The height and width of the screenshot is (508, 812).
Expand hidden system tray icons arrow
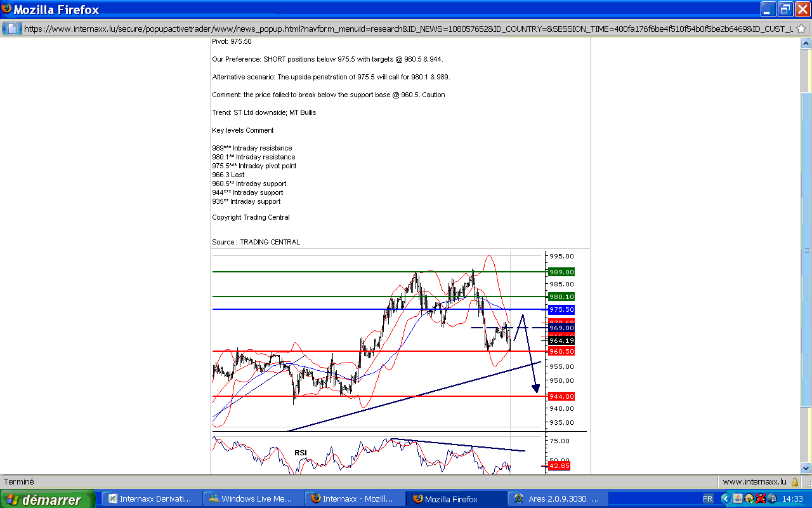[x=726, y=499]
